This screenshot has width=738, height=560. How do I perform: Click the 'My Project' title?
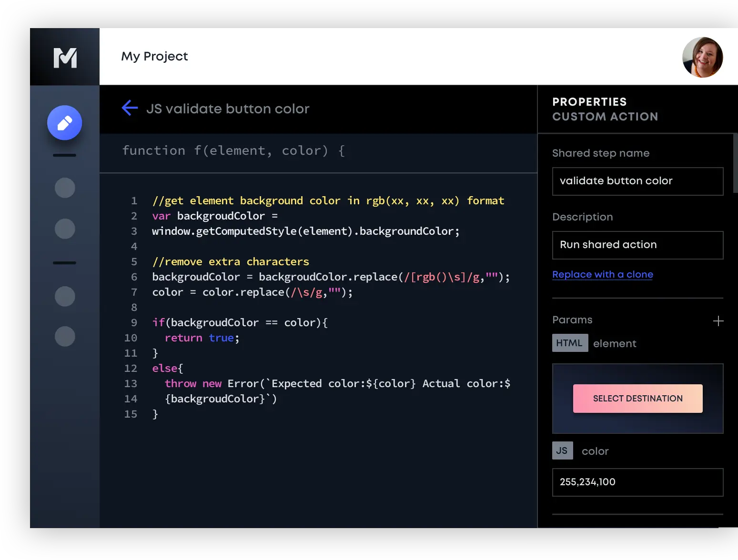154,56
